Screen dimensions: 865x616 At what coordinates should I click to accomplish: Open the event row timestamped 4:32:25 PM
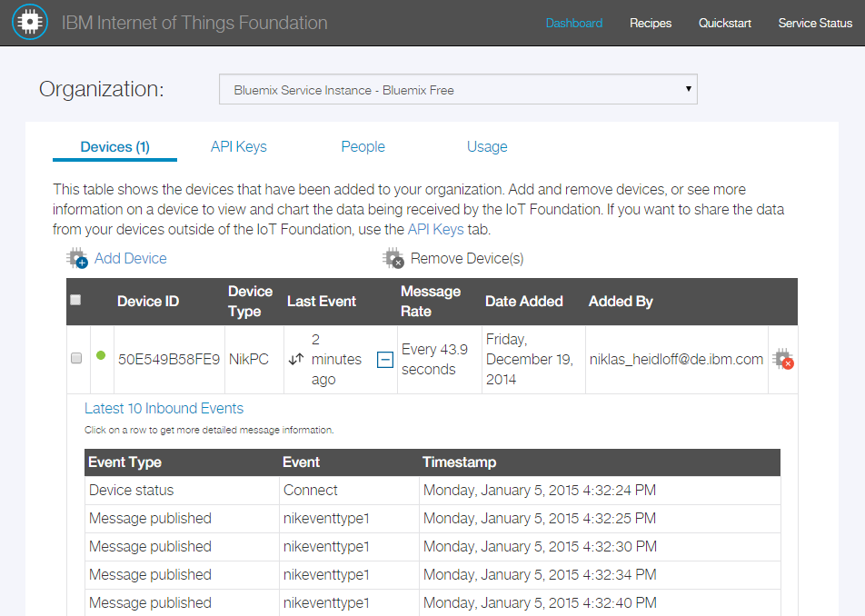pos(432,519)
